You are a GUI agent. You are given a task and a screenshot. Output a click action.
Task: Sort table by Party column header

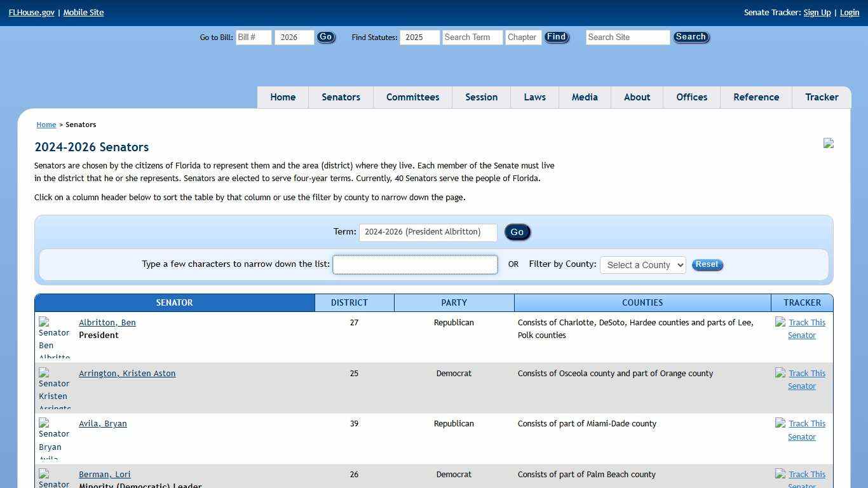pos(454,303)
